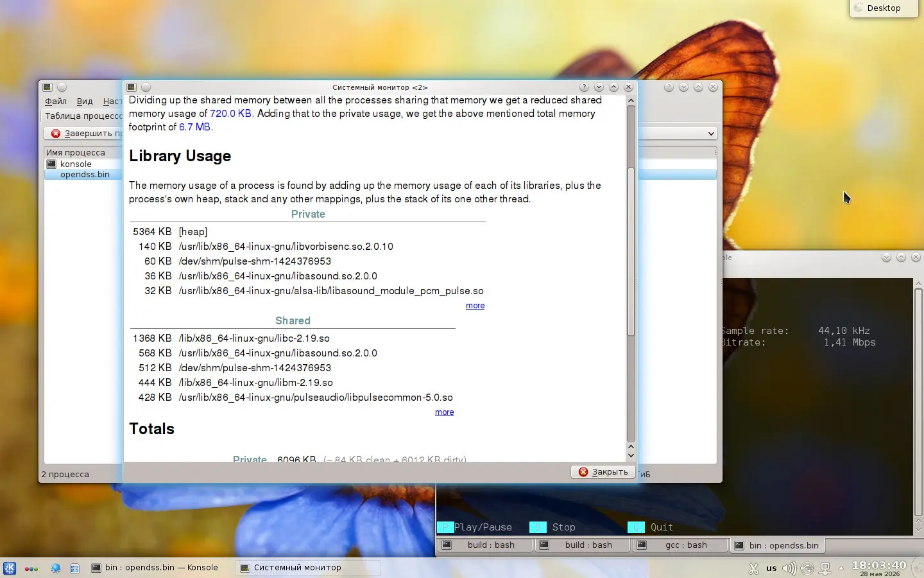
Task: Maximize the Konsole window
Action: (901, 258)
